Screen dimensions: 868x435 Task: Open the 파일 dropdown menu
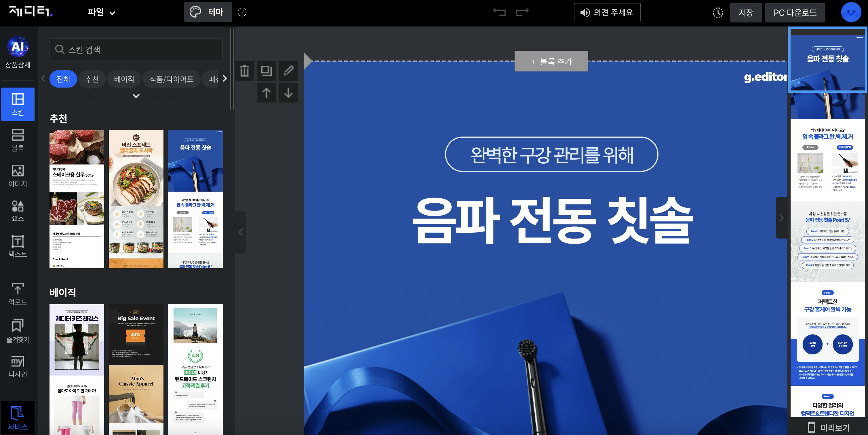pyautogui.click(x=101, y=12)
